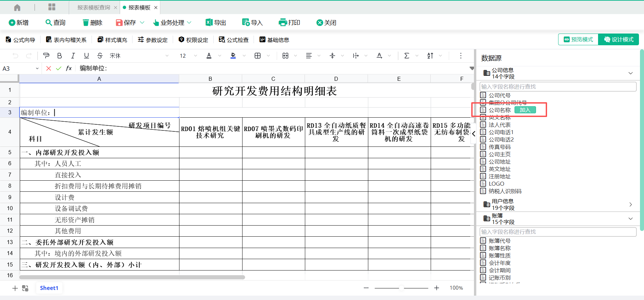Toggle underline text formatting
Viewport: 644px width, 300px height.
tap(86, 56)
